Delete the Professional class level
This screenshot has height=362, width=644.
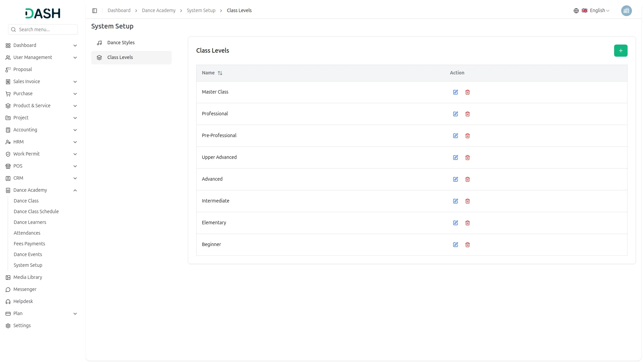(x=467, y=114)
